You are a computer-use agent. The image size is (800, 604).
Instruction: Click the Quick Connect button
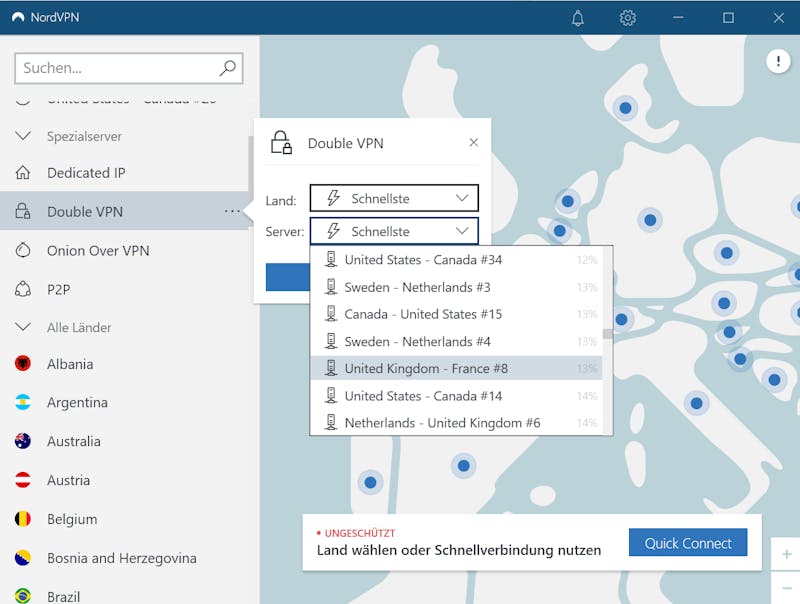(688, 542)
